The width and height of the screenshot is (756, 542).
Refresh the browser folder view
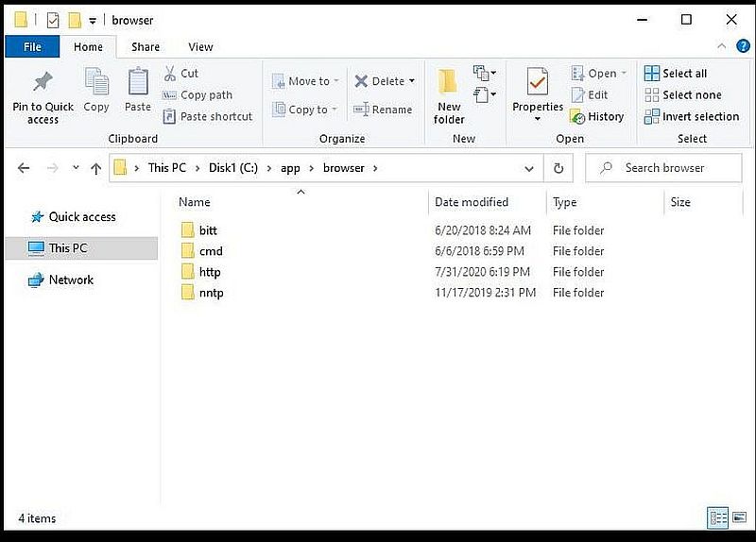coord(558,168)
